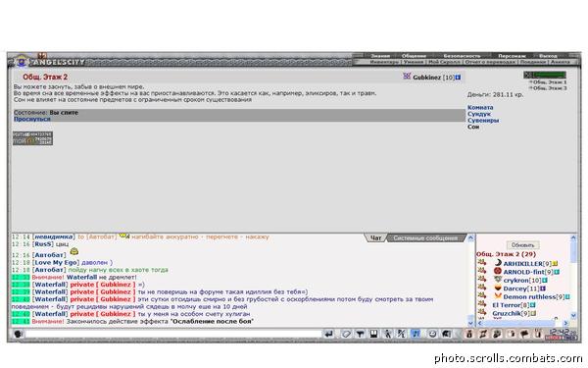The image size is (588, 368).
Task: Select player Darcey in the list
Action: point(514,289)
